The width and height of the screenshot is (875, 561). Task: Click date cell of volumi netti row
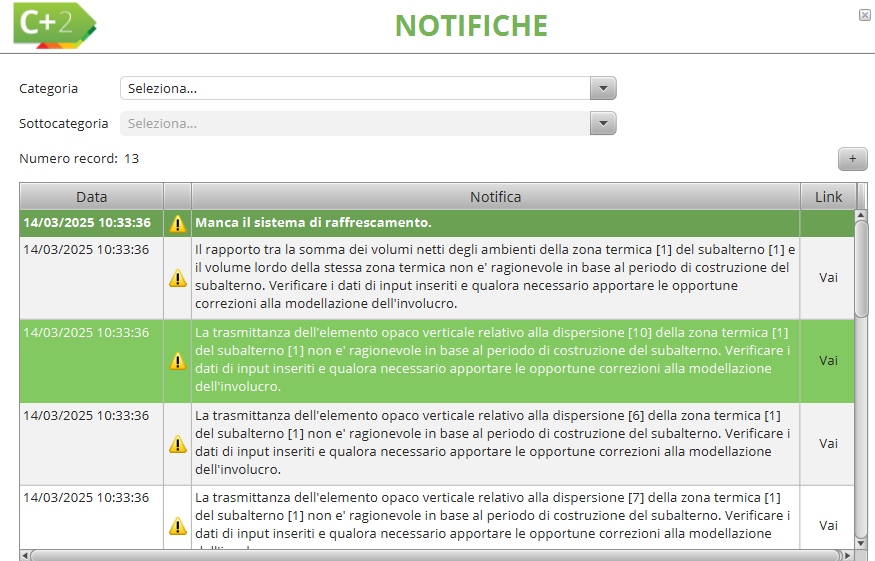tap(92, 278)
